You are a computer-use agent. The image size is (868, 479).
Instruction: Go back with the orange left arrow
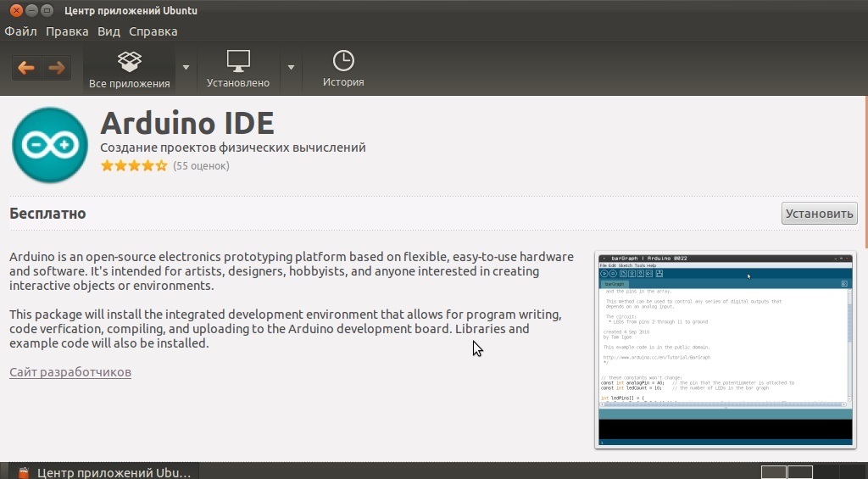26,68
